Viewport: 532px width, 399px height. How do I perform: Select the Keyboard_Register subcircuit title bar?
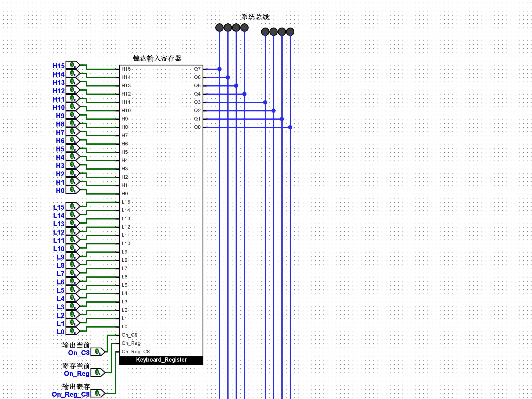161,360
